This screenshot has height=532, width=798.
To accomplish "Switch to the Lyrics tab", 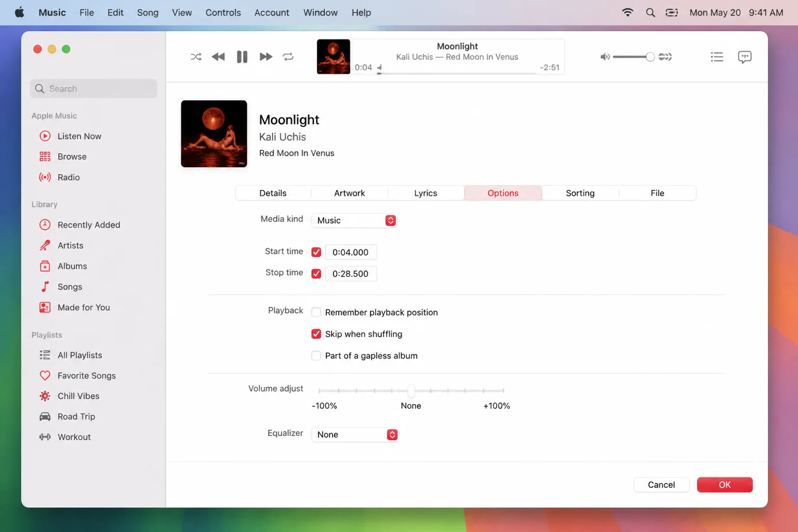I will pyautogui.click(x=425, y=193).
